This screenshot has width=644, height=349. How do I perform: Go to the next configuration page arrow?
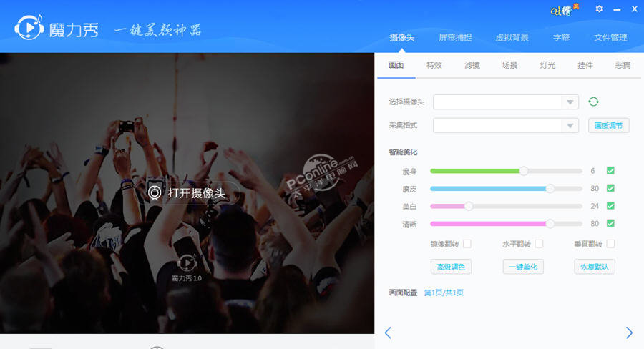pyautogui.click(x=629, y=333)
